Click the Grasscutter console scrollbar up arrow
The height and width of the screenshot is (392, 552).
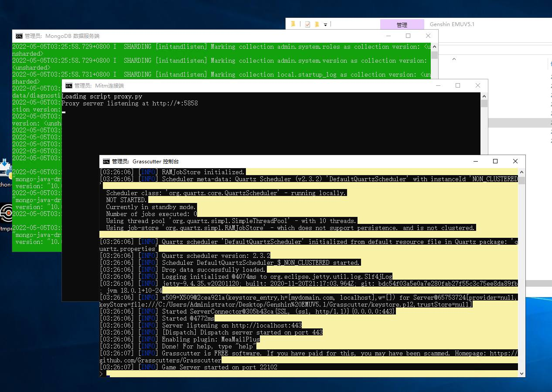click(x=521, y=172)
